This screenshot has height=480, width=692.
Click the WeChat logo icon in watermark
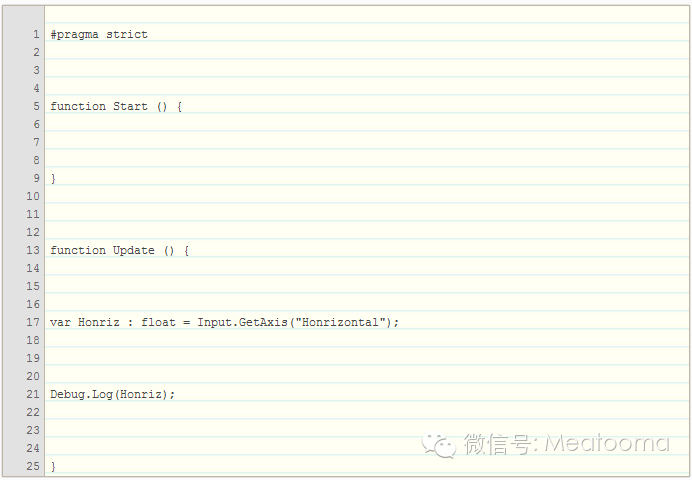tap(439, 443)
